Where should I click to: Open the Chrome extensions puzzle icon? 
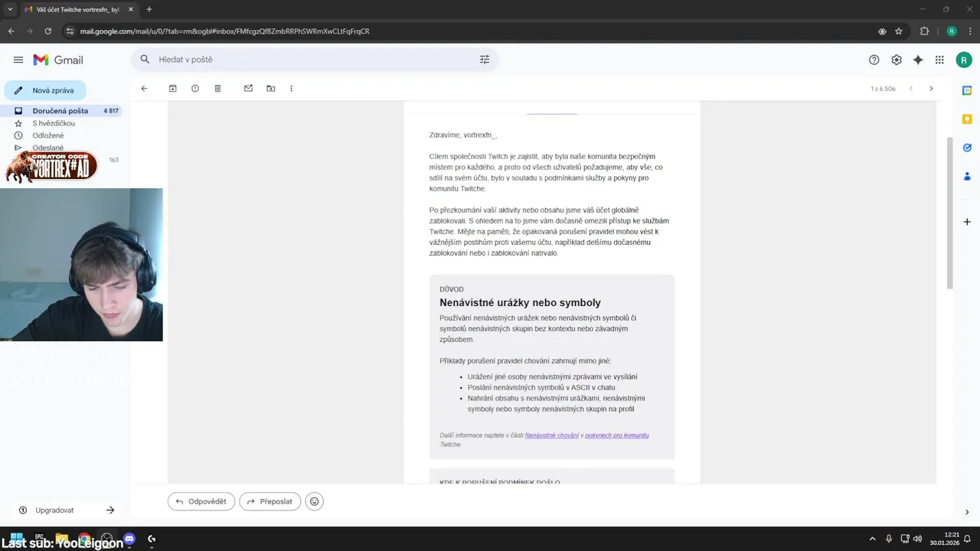pos(924,31)
